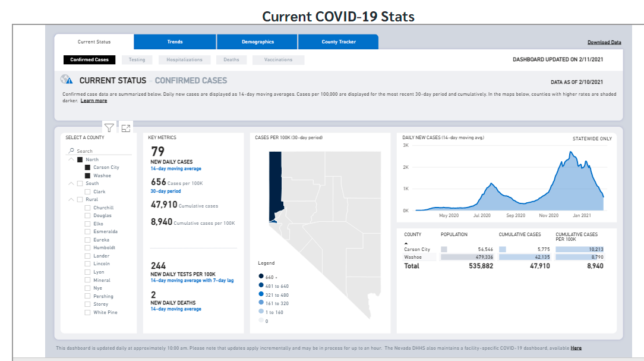Select the Hospitalizations sub-tab

[184, 60]
